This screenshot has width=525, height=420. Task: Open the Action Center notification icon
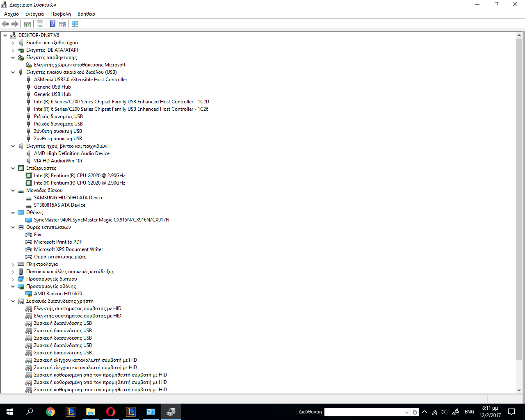tap(511, 412)
